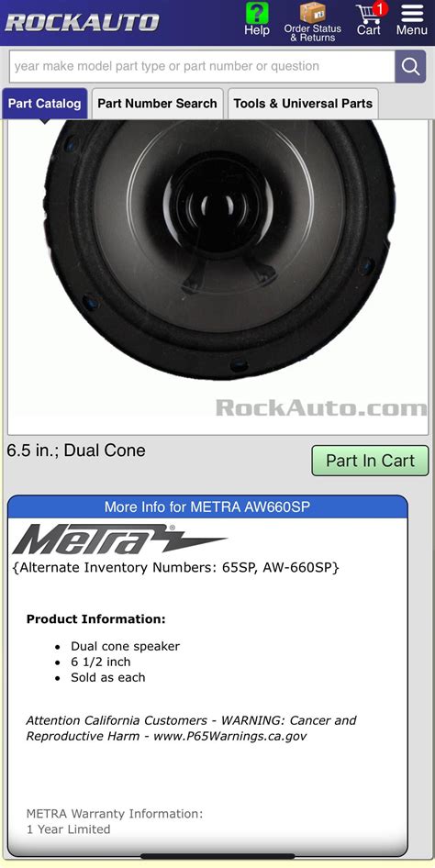Click the ROCKAUTO logo
The image size is (435, 868).
82,22
